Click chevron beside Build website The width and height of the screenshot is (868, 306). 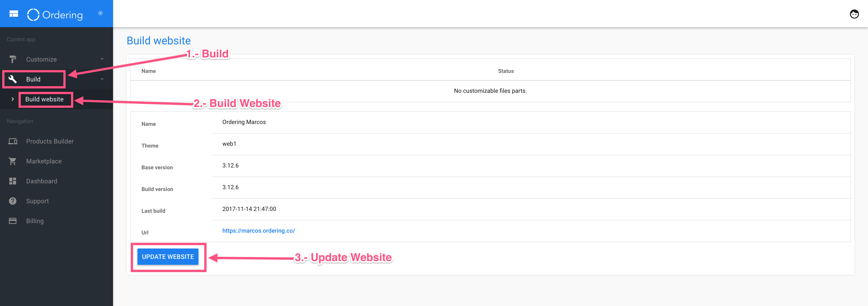(x=12, y=99)
